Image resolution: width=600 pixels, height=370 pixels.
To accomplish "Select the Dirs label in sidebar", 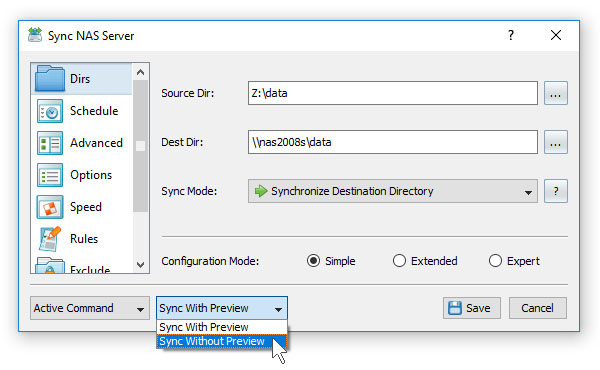I will [80, 79].
